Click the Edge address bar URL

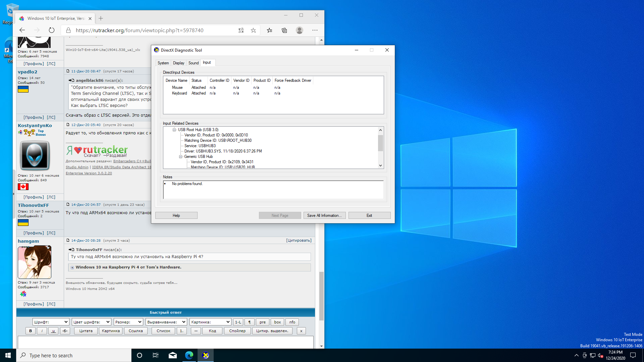[x=140, y=30]
